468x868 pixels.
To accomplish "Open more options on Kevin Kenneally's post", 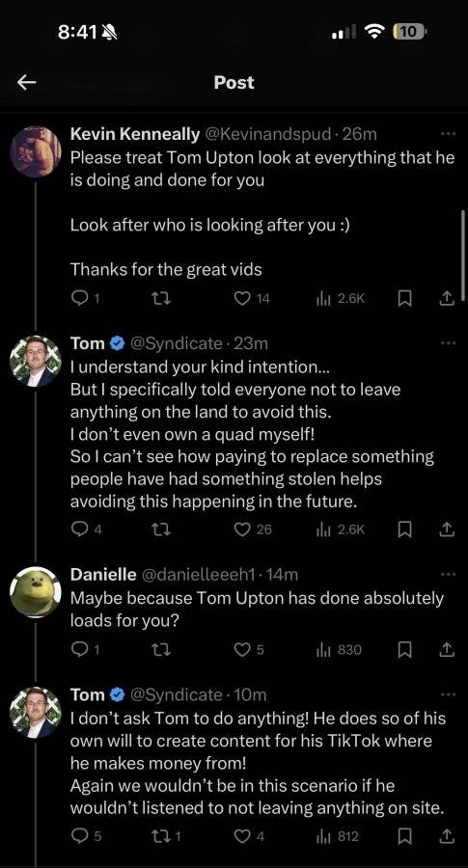I will point(447,134).
